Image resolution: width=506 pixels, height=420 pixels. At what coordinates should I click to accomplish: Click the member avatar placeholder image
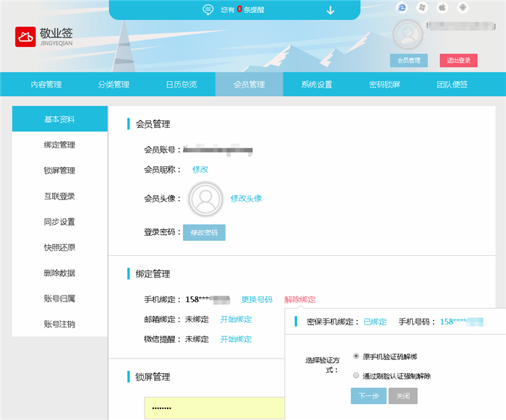tap(205, 198)
